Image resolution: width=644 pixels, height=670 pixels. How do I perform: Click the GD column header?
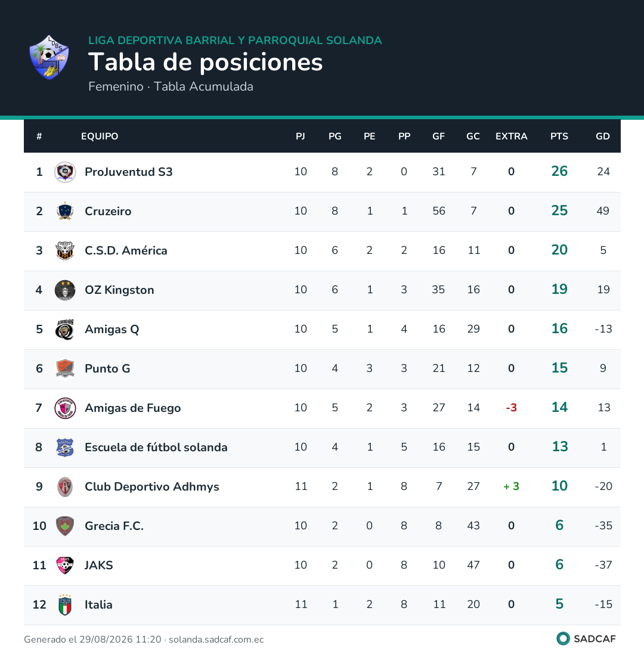[x=602, y=137]
